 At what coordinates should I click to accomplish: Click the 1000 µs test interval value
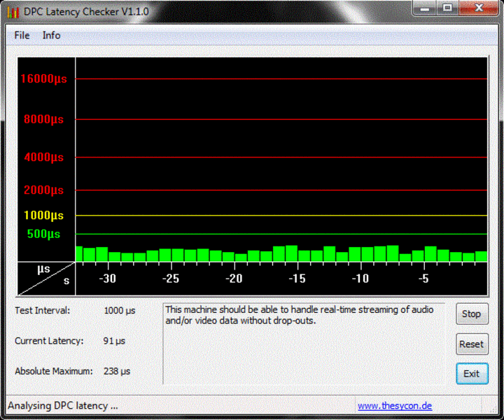(x=120, y=311)
